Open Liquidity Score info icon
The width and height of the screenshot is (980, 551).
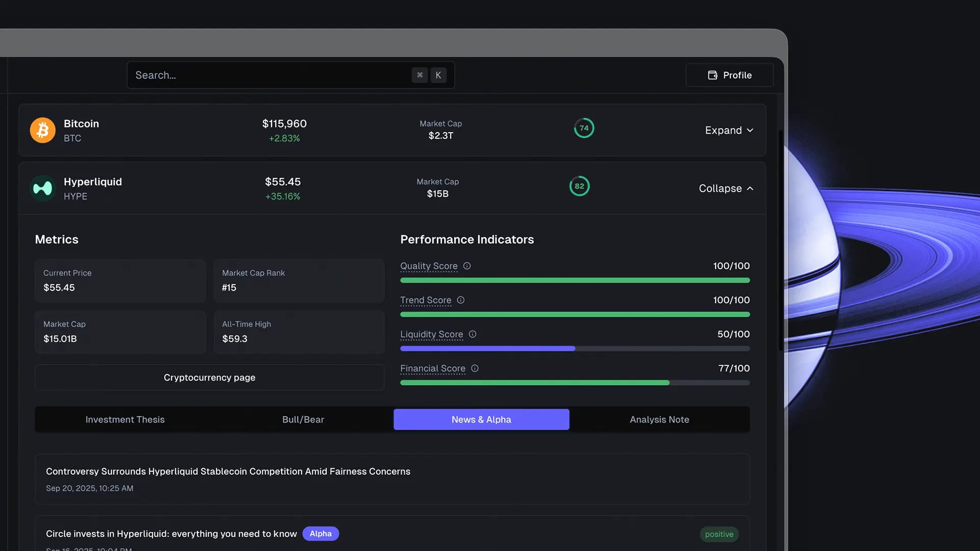pyautogui.click(x=472, y=334)
